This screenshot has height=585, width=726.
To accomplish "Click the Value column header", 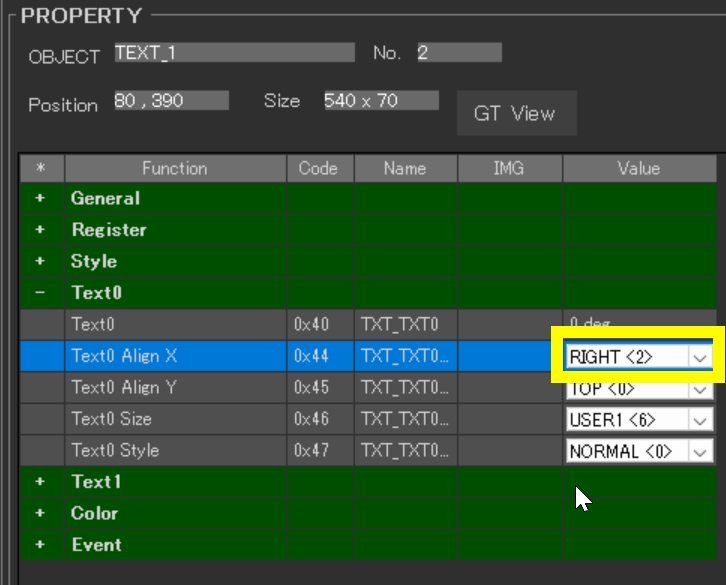I will click(638, 168).
